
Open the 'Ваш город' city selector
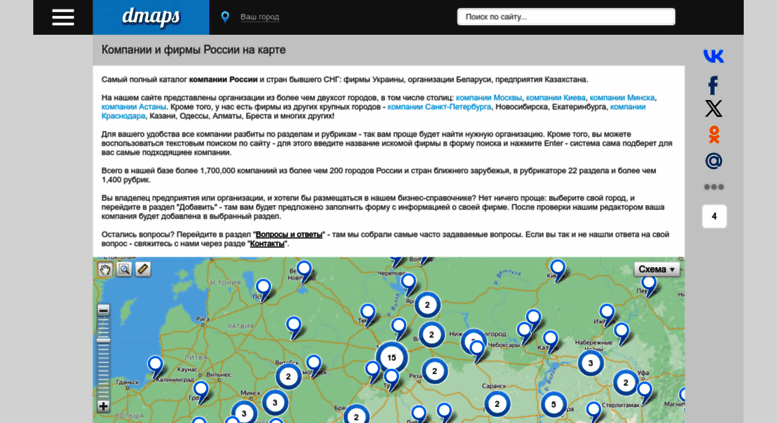(260, 17)
